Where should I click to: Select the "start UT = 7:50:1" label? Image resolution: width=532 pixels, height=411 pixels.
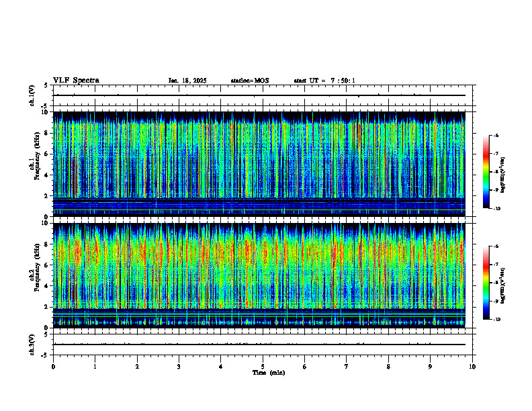coord(324,81)
